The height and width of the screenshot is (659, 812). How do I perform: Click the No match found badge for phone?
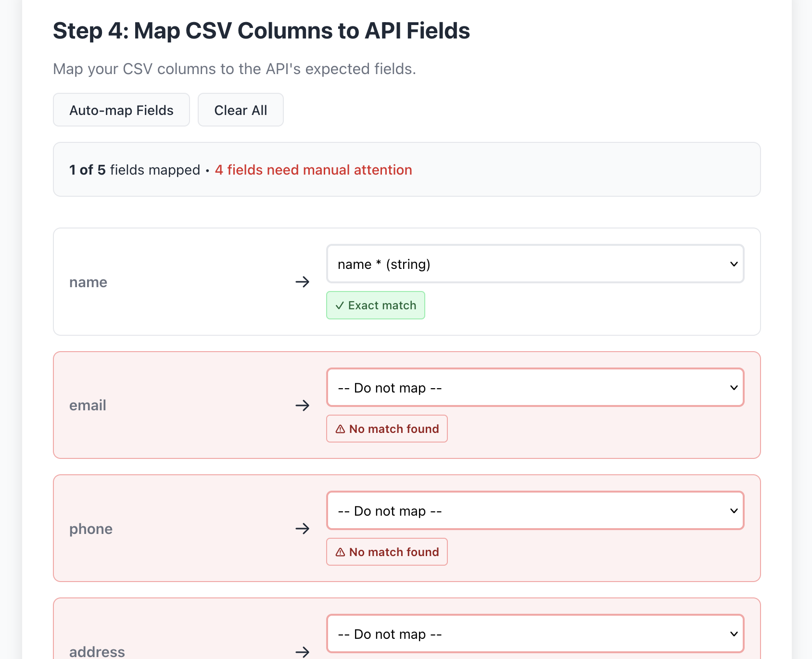tap(387, 552)
